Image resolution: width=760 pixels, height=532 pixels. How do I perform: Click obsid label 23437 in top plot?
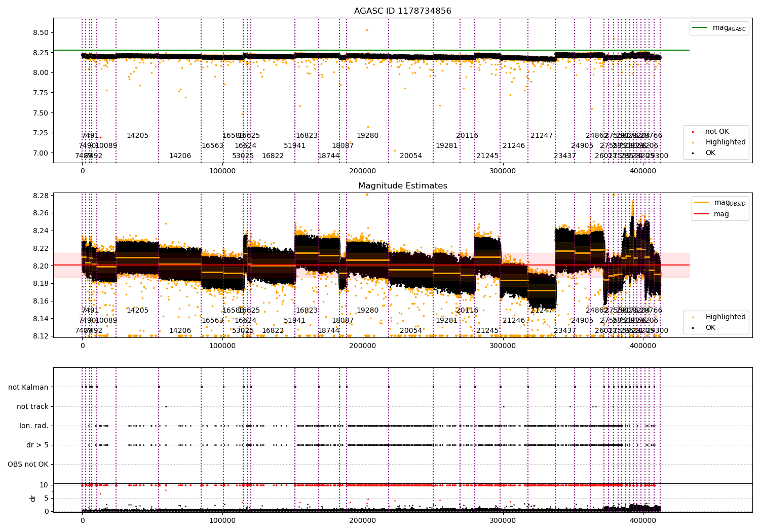pos(565,156)
